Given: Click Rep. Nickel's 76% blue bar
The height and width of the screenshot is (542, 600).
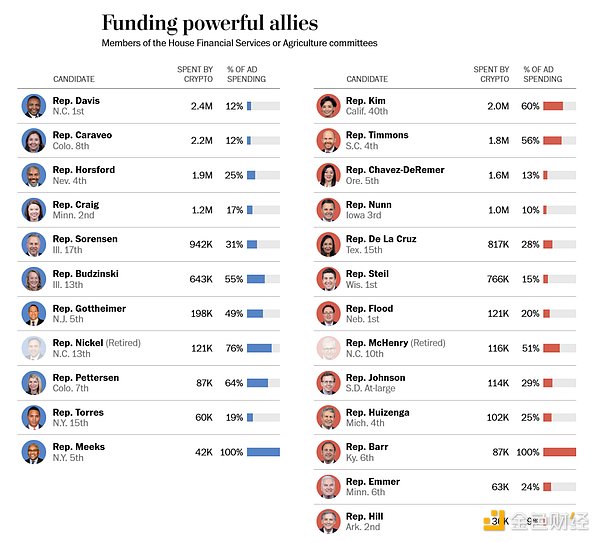Looking at the screenshot, I should click(259, 348).
